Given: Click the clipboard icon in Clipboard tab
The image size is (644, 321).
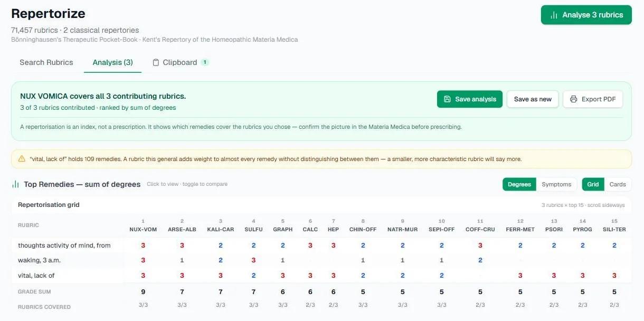Looking at the screenshot, I should pos(156,62).
